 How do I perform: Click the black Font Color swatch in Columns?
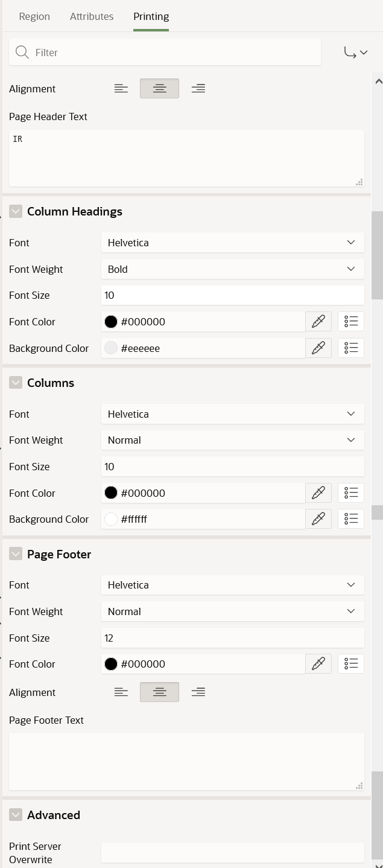point(111,493)
